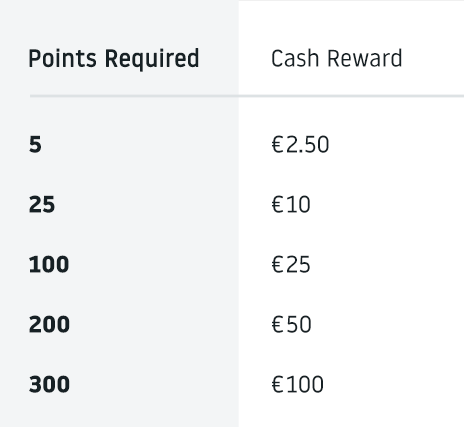Image resolution: width=464 pixels, height=427 pixels.
Task: Select the 300 points required value
Action: (x=49, y=385)
